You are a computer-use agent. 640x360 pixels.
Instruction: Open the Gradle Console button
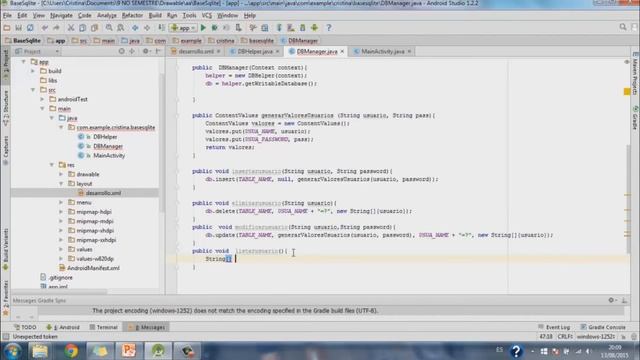603,327
